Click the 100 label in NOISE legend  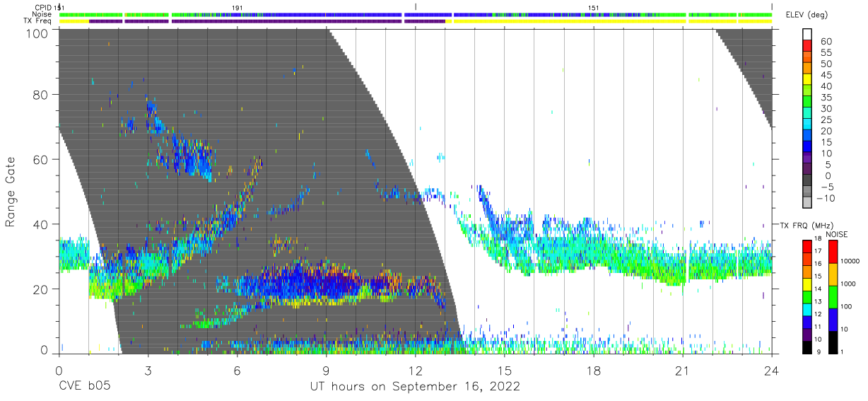847,306
